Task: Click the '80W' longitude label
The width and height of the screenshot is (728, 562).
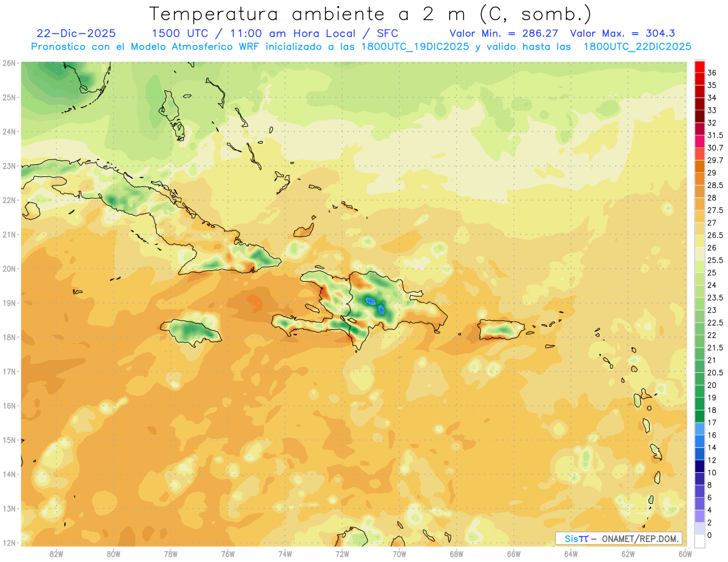Action: click(x=113, y=554)
